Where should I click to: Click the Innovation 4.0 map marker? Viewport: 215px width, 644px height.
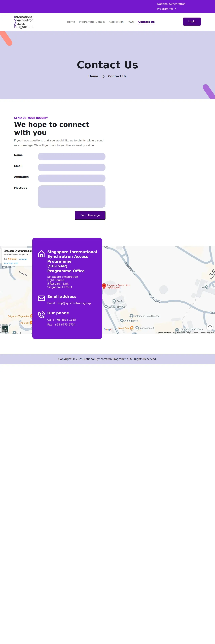(x=137, y=328)
